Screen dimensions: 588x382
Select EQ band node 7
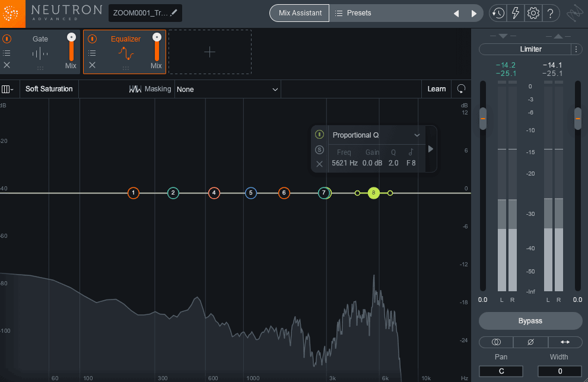point(323,193)
